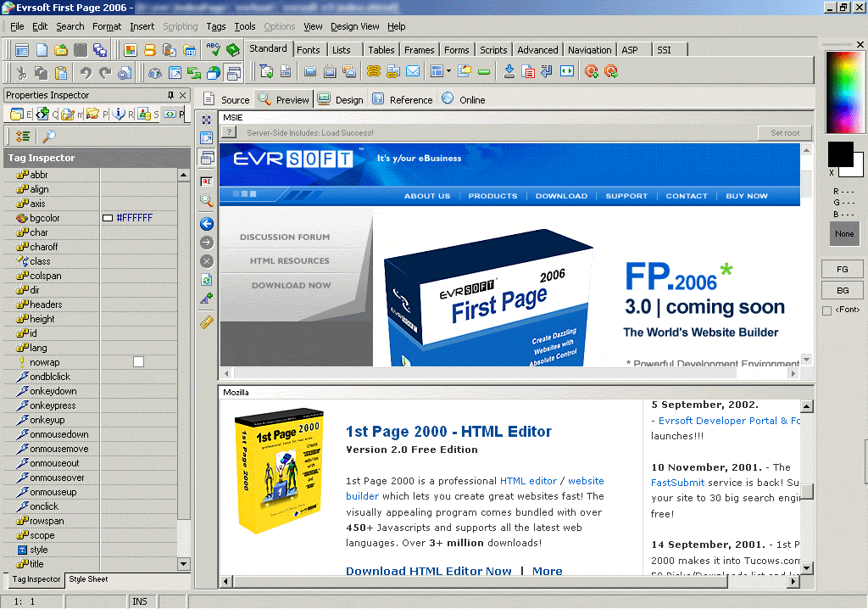Click the email envelope icon in Standard toolbar
The image size is (868, 609).
(x=413, y=72)
